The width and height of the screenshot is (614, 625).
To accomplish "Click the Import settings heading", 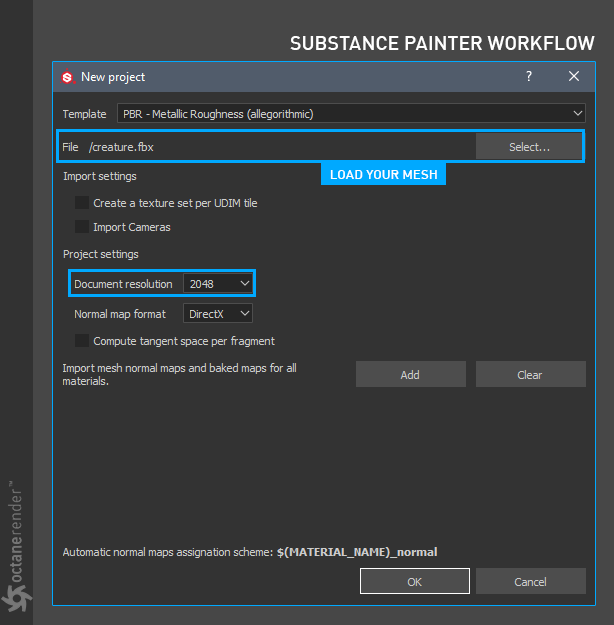I will coord(100,176).
